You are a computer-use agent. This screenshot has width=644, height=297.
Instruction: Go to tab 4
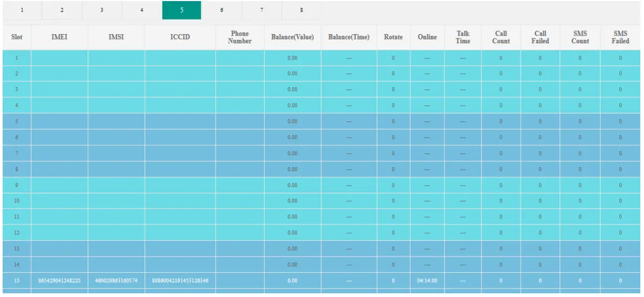tap(142, 10)
